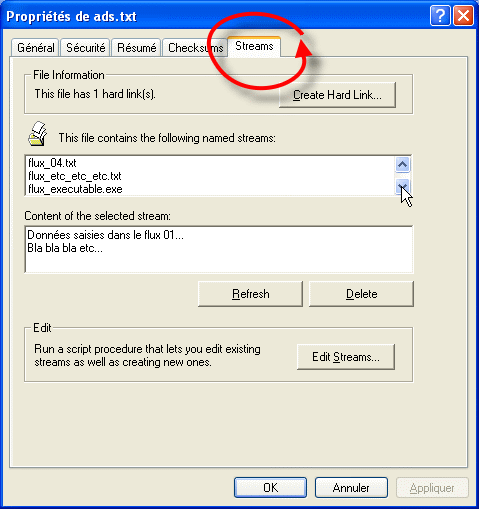Open the Sécurité tab

pos(86,48)
